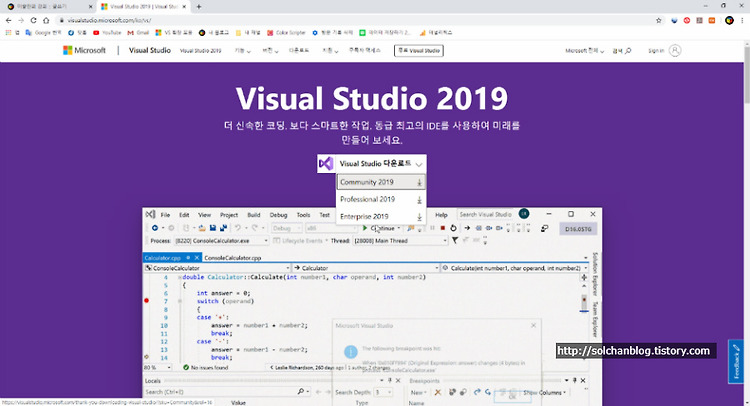This screenshot has height=406, width=750.
Task: Open the Visual Studio 2019 nav link
Action: point(200,51)
